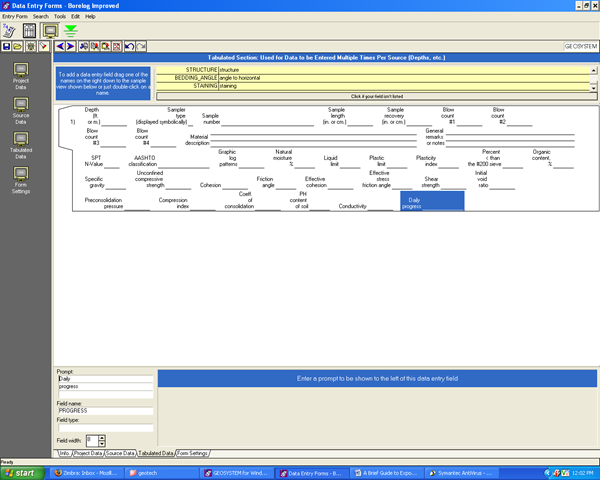
Task: Click the flashlight search icon
Action: click(44, 46)
